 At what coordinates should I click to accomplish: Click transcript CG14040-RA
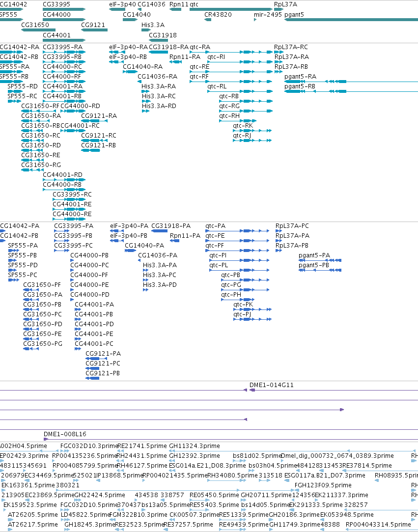[x=130, y=72]
